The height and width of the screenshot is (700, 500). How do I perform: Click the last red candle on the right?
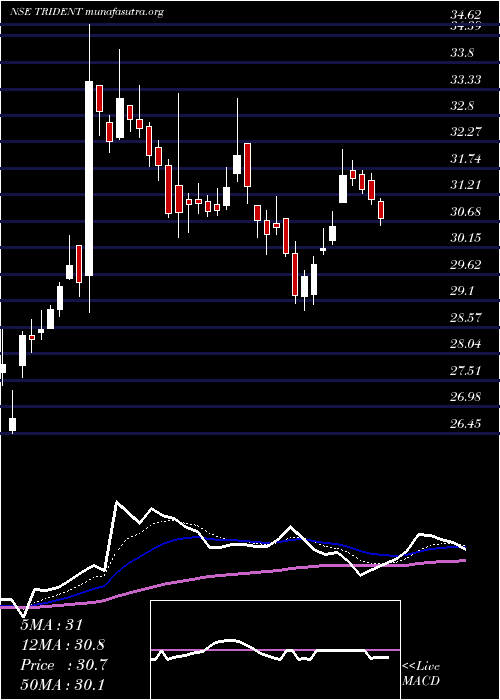(x=381, y=210)
